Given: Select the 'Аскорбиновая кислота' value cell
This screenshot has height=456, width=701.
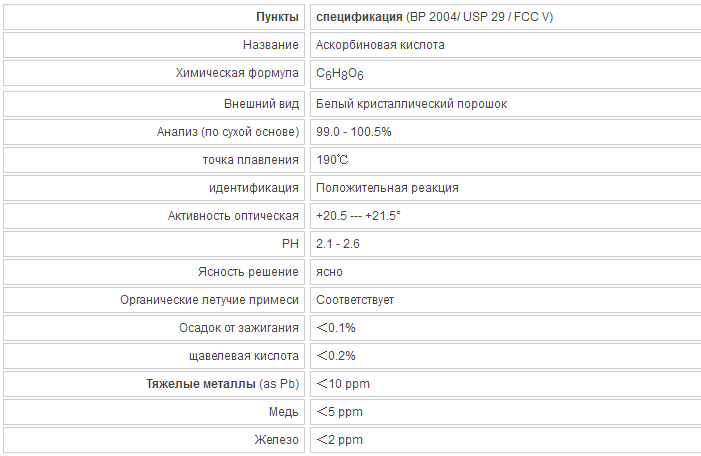Looking at the screenshot, I should click(x=506, y=45).
